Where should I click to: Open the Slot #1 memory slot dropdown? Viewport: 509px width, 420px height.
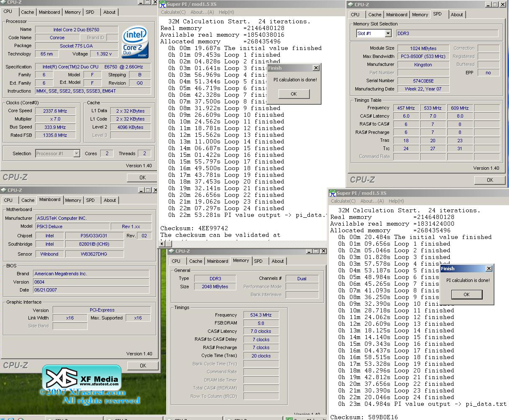(x=388, y=33)
